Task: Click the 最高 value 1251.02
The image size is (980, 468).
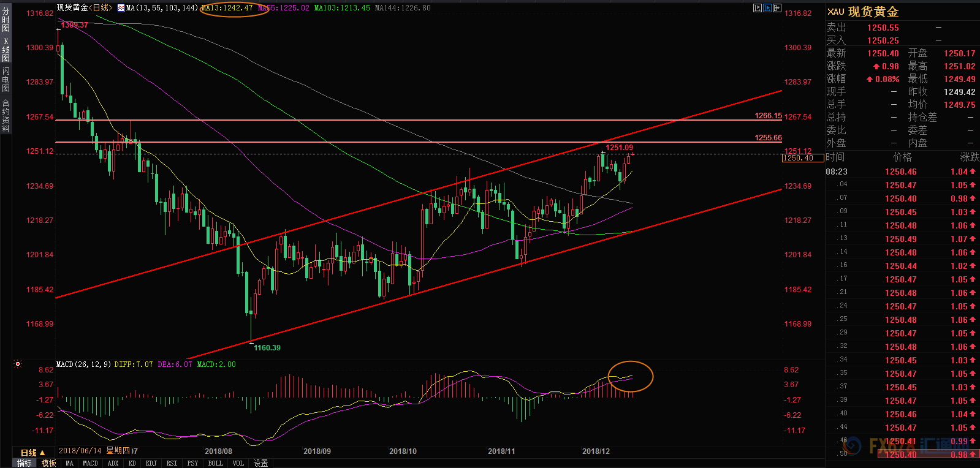Action: click(960, 66)
